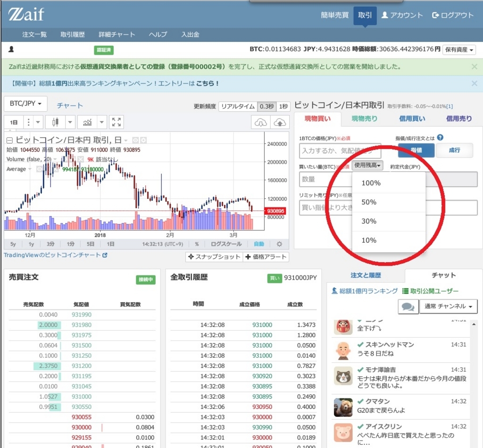Select the 5y chart range
The width and height of the screenshot is (483, 448).
coord(13,244)
